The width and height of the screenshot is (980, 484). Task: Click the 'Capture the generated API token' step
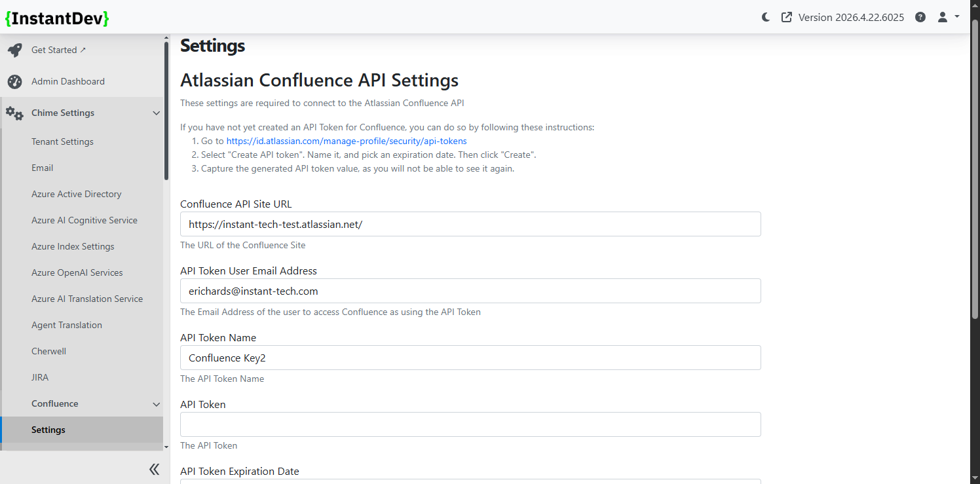point(358,169)
